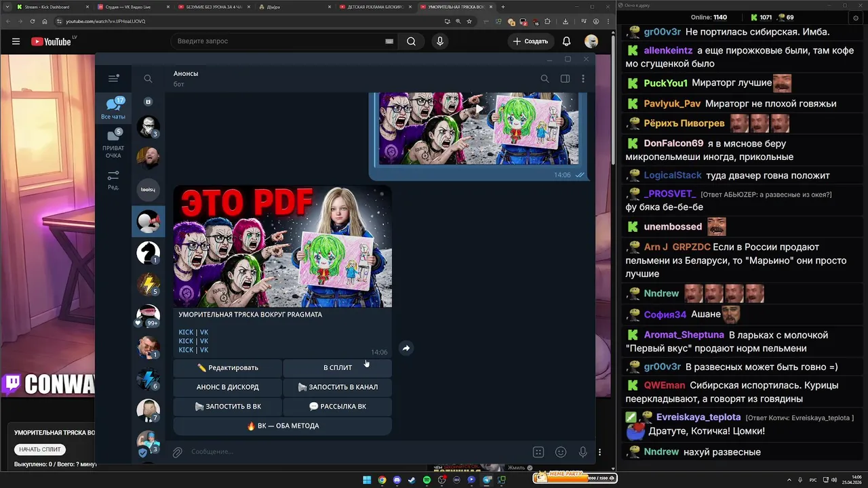
Task: Focus the YouTube 'Введите запрос' search box
Action: pyautogui.click(x=278, y=41)
